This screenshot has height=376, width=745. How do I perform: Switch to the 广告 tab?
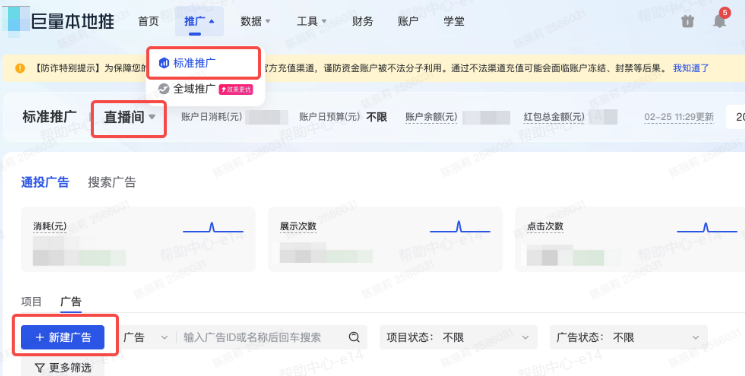pyautogui.click(x=71, y=302)
